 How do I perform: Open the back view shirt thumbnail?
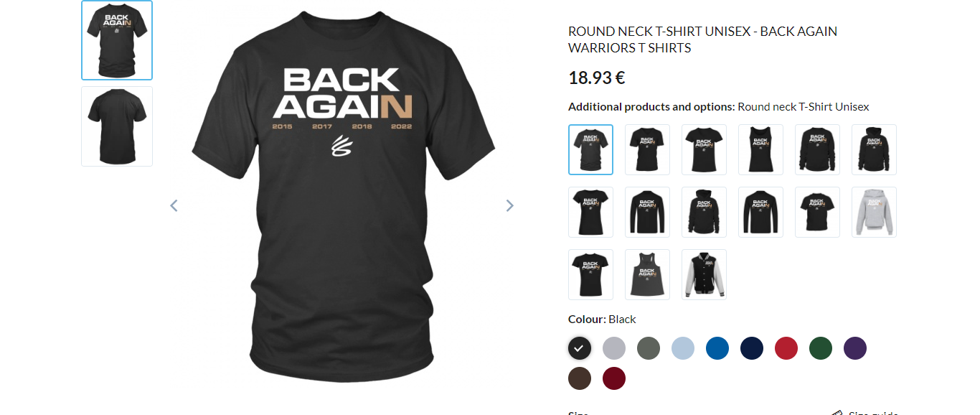(117, 126)
